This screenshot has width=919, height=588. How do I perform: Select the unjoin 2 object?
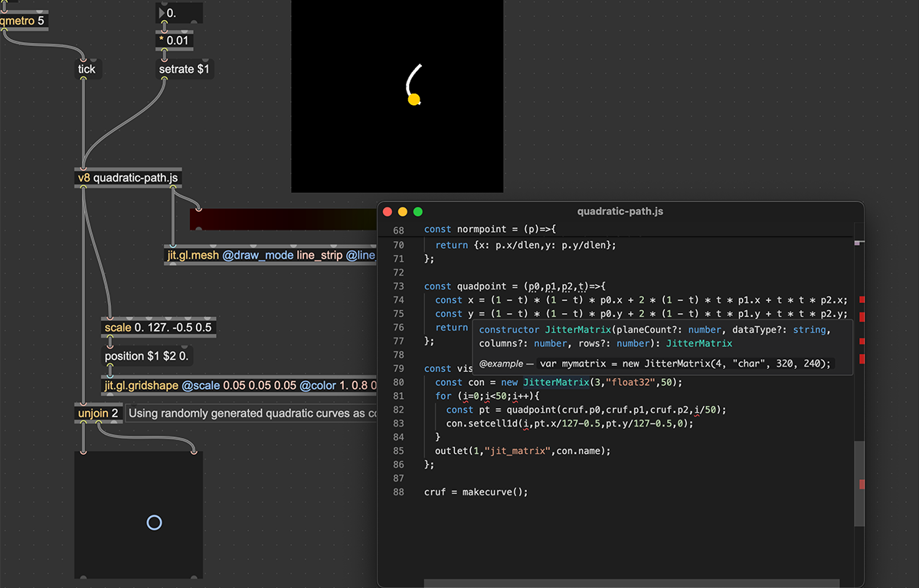98,413
